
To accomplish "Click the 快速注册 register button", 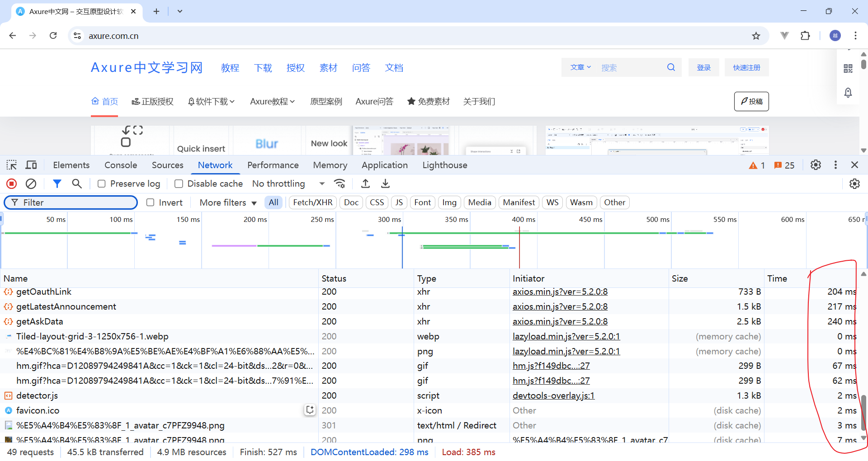I will point(747,67).
